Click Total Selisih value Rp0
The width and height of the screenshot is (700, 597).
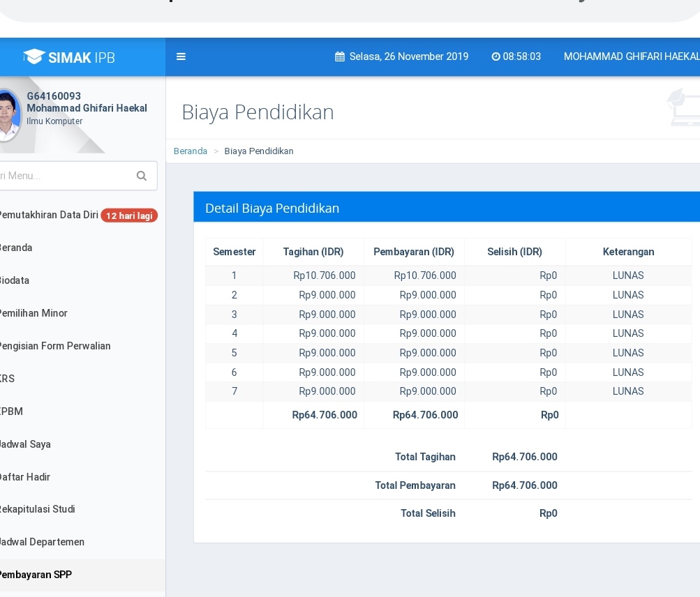[549, 513]
